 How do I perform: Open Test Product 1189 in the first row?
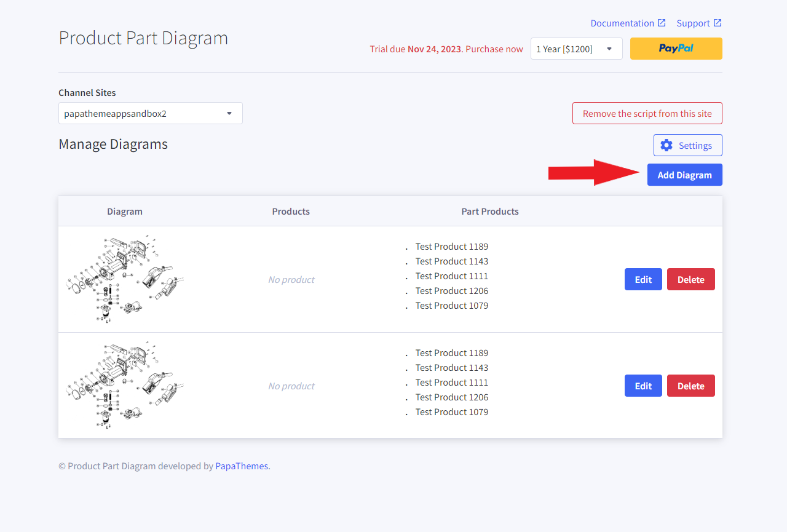click(x=452, y=246)
